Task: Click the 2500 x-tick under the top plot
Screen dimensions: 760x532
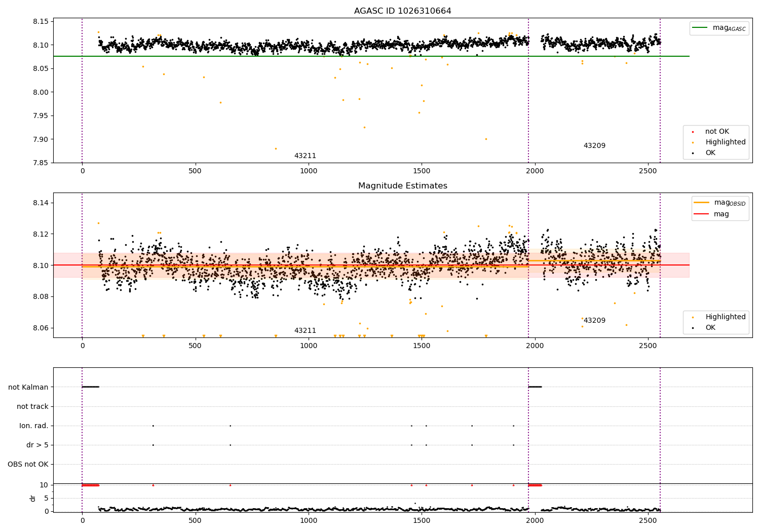Action: pyautogui.click(x=648, y=171)
